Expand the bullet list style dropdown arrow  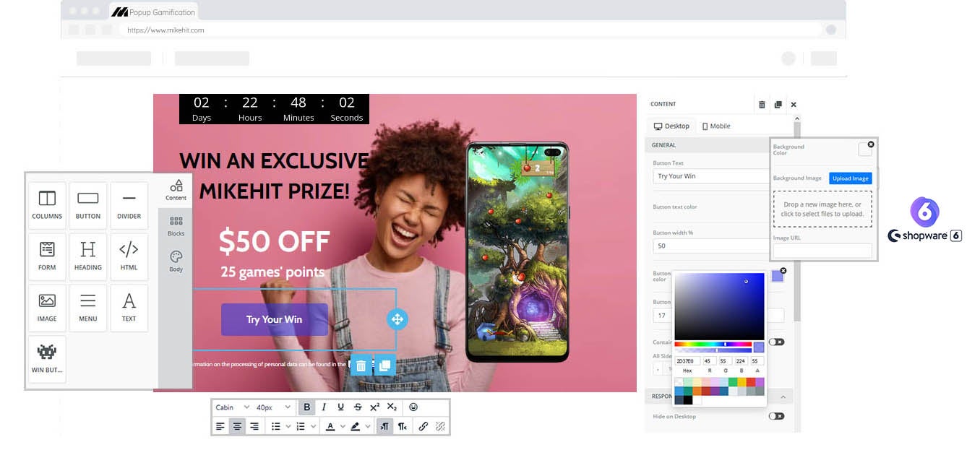pyautogui.click(x=288, y=426)
